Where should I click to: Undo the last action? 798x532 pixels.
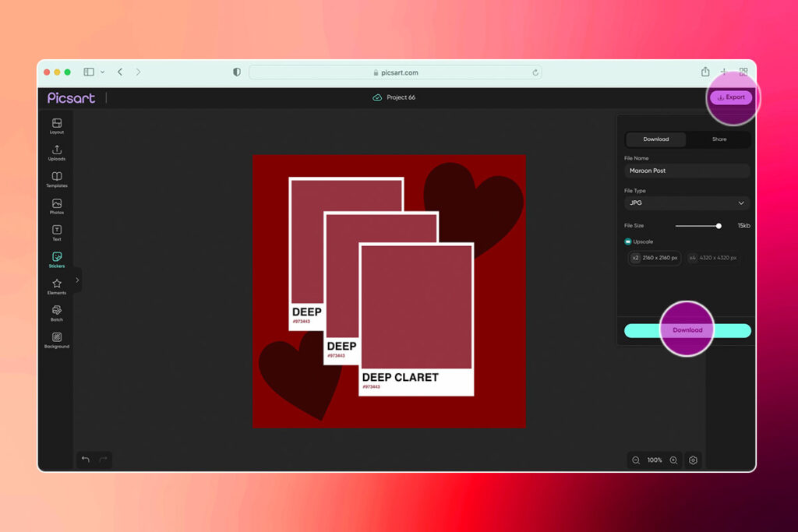(x=86, y=460)
